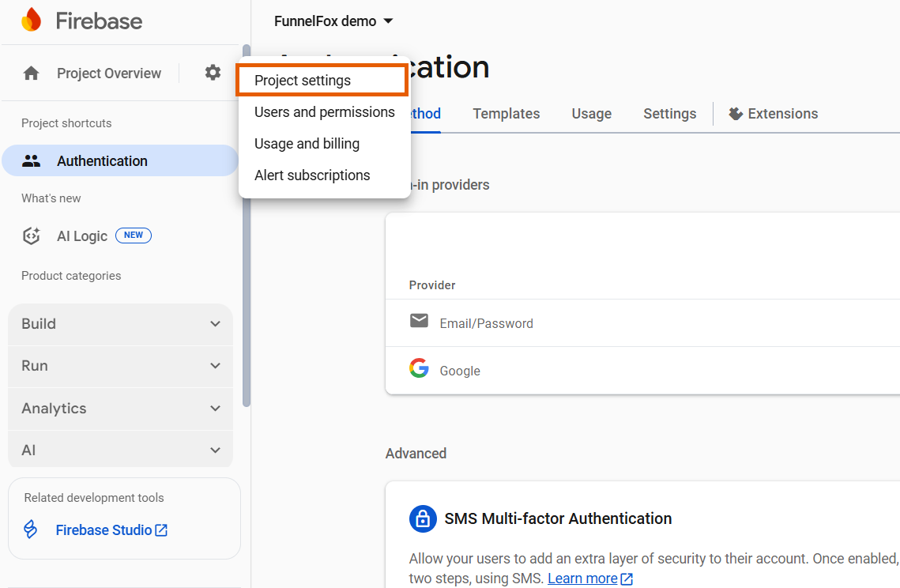Click the external link icon beside Firebase Studio
This screenshot has height=588, width=900.
[x=161, y=530]
